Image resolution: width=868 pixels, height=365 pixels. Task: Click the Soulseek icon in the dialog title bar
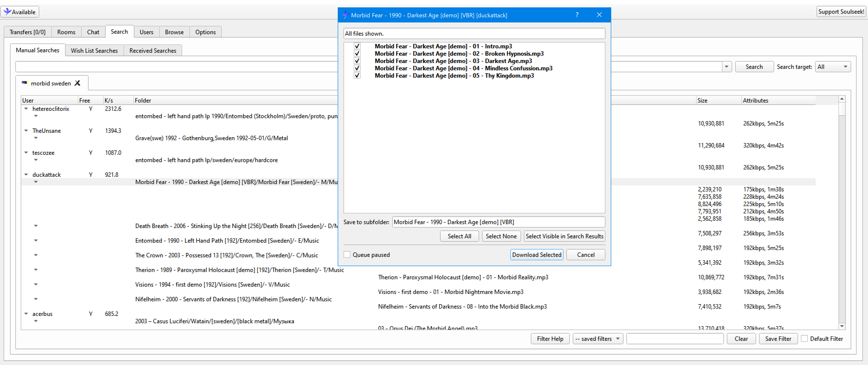click(x=345, y=15)
